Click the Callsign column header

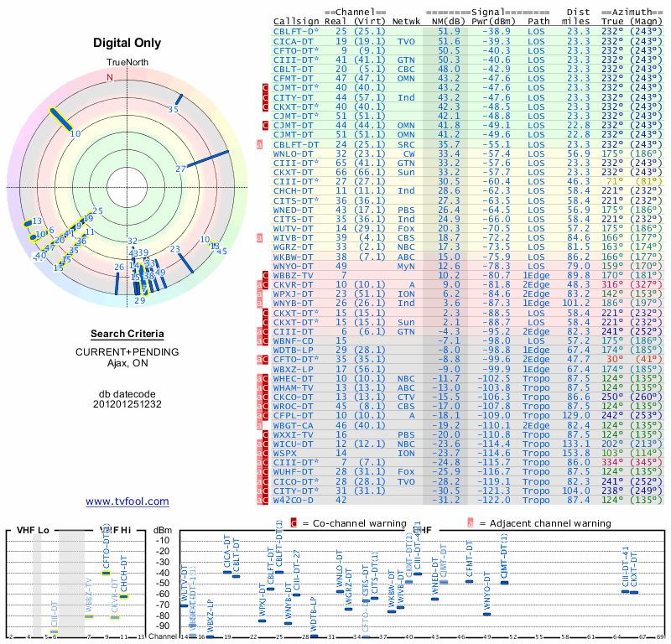296,22
